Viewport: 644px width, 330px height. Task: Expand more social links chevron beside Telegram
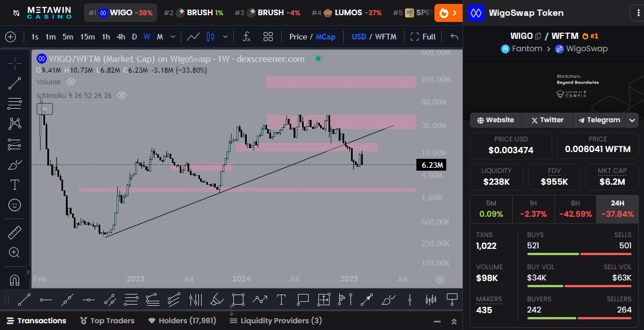pos(632,121)
